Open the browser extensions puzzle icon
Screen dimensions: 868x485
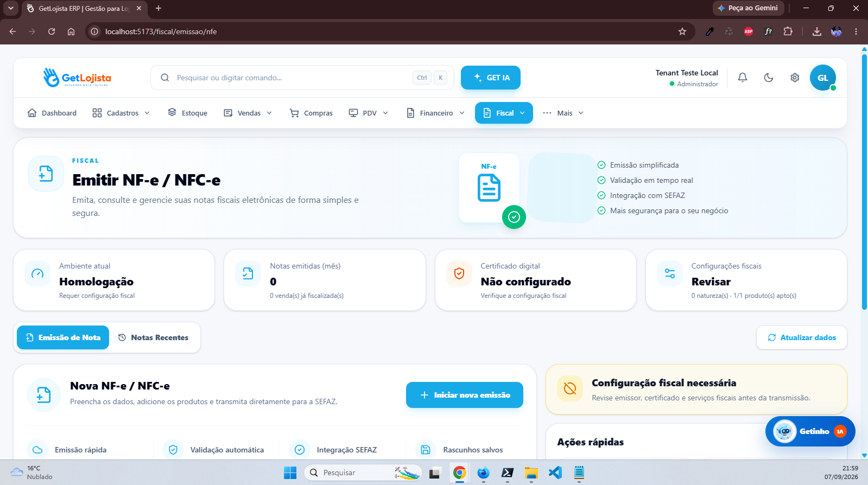[788, 31]
